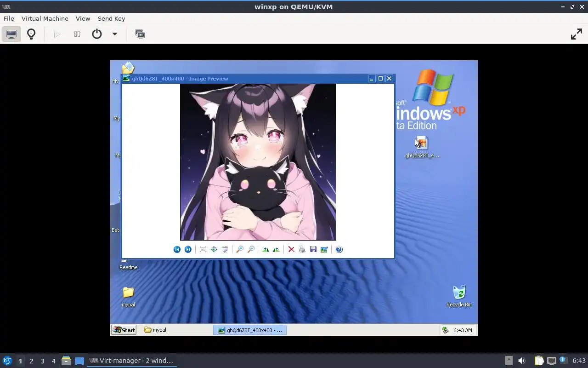Zoom in on the image

coord(239,249)
